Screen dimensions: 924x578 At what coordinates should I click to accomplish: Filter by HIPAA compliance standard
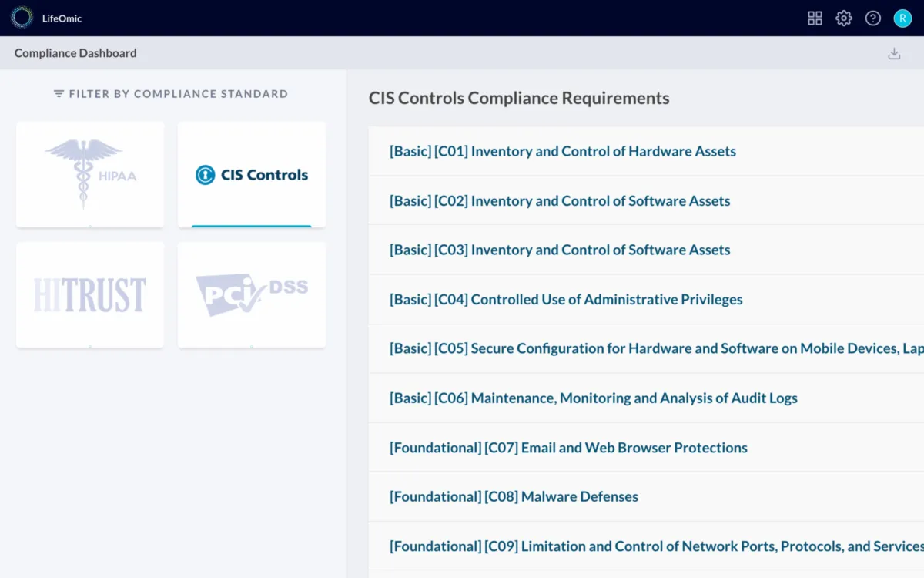pos(90,174)
